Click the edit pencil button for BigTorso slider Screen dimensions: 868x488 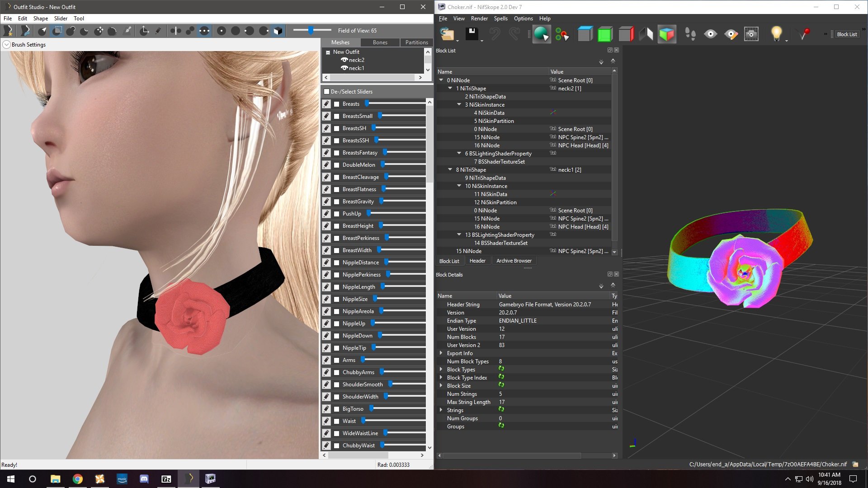[x=326, y=409]
